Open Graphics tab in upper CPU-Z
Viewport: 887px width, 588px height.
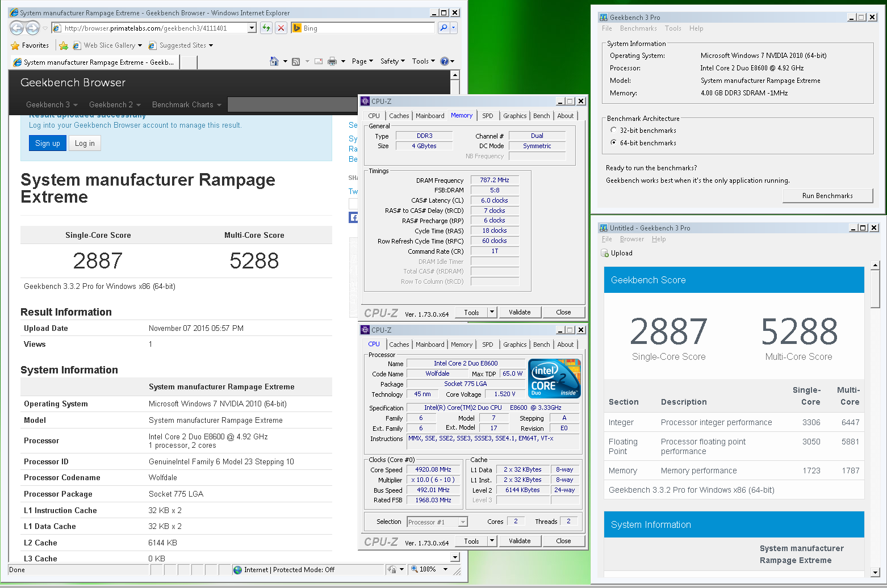(514, 116)
